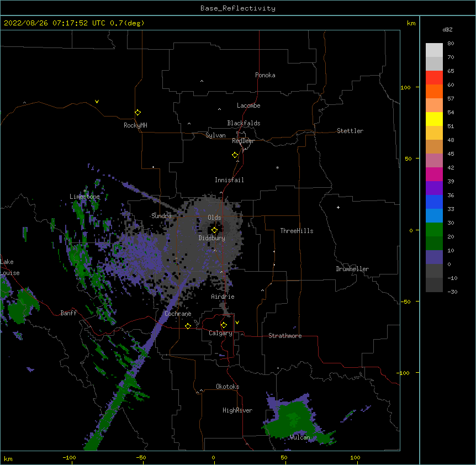Click the Banff town label
The width and height of the screenshot is (476, 465).
click(68, 313)
